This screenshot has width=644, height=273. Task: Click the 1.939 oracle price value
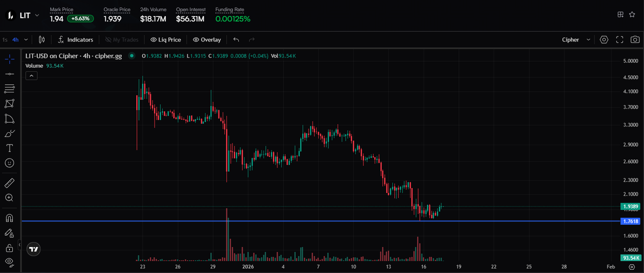click(x=112, y=19)
